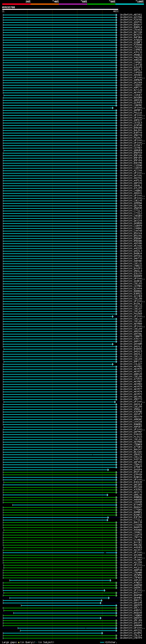Click the green ~80% identity legend segment

[x=101, y=4]
